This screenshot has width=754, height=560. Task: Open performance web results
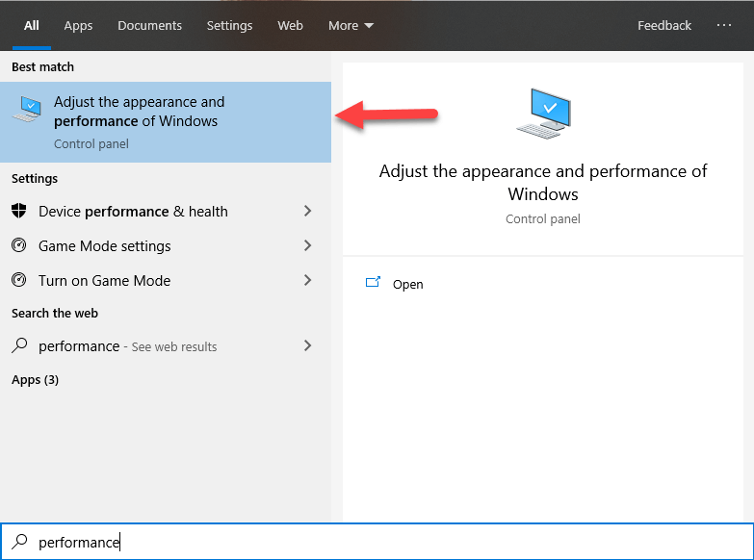[166, 345]
